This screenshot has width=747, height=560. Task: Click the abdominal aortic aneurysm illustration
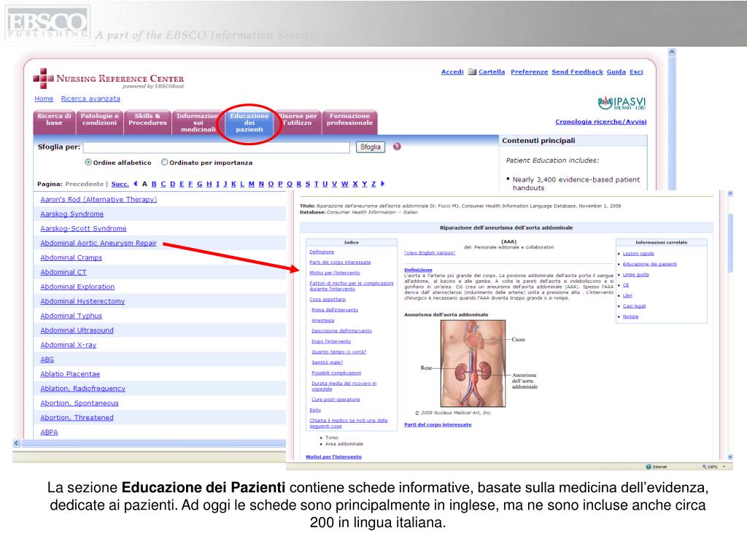(x=473, y=363)
